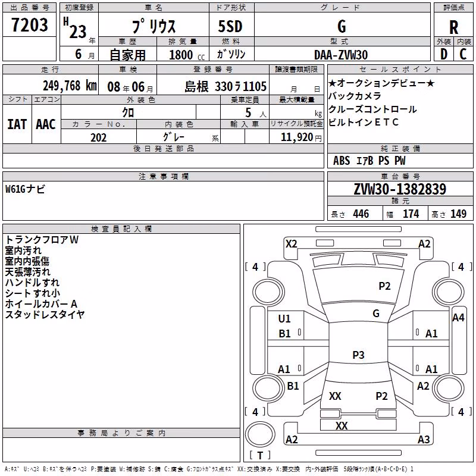Select the inspector note シートすれ小
476x476 pixels.
point(33,293)
